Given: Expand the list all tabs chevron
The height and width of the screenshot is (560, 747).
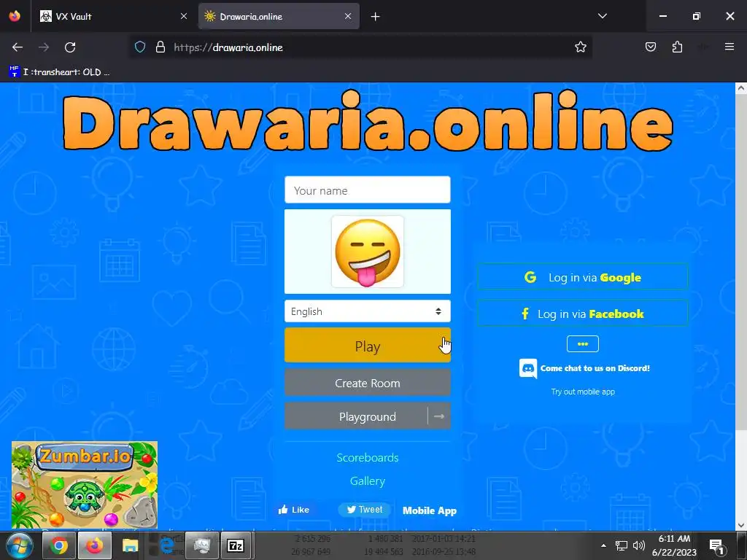Looking at the screenshot, I should 603,16.
